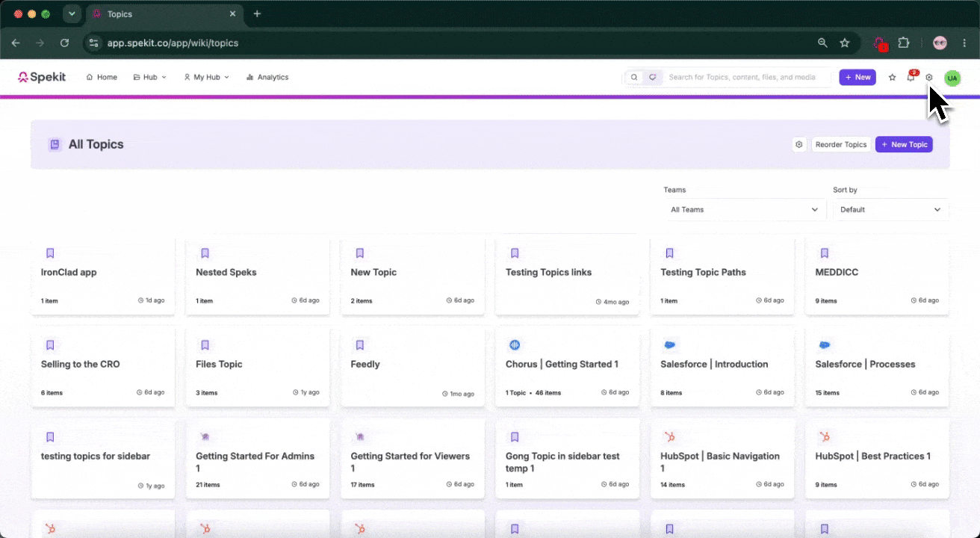Image resolution: width=980 pixels, height=538 pixels.
Task: Open the Salesforce | Processes topic
Action: point(877,366)
